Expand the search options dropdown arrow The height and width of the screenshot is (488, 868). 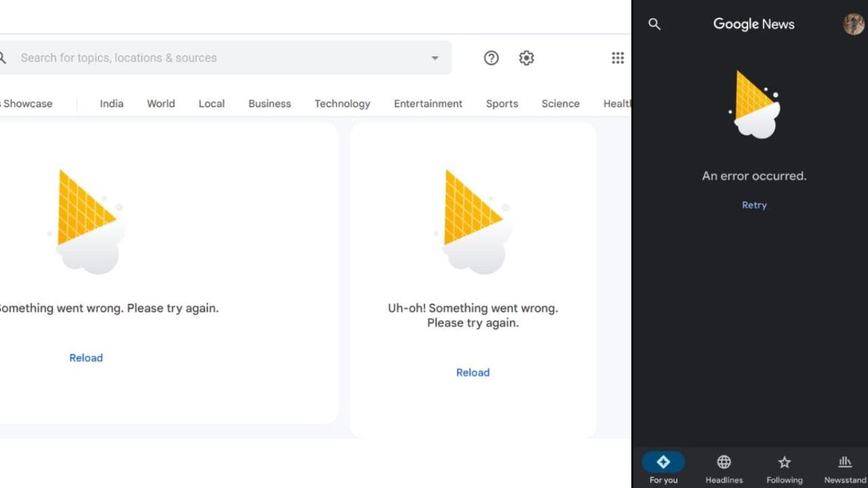pos(435,58)
